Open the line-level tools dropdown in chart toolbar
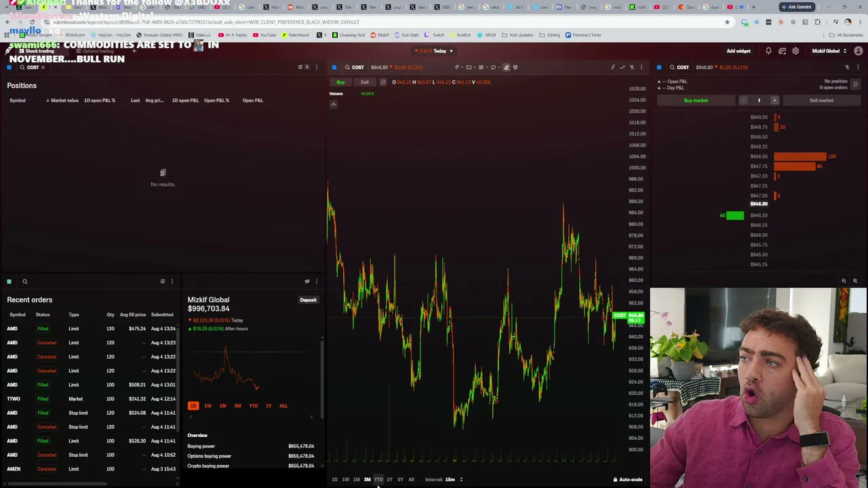The image size is (868, 488). [482, 67]
